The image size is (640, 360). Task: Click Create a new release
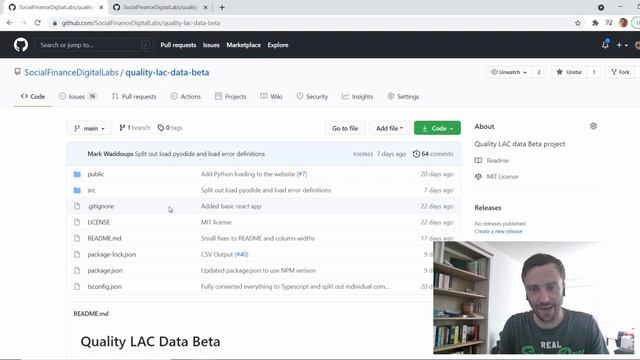(498, 231)
